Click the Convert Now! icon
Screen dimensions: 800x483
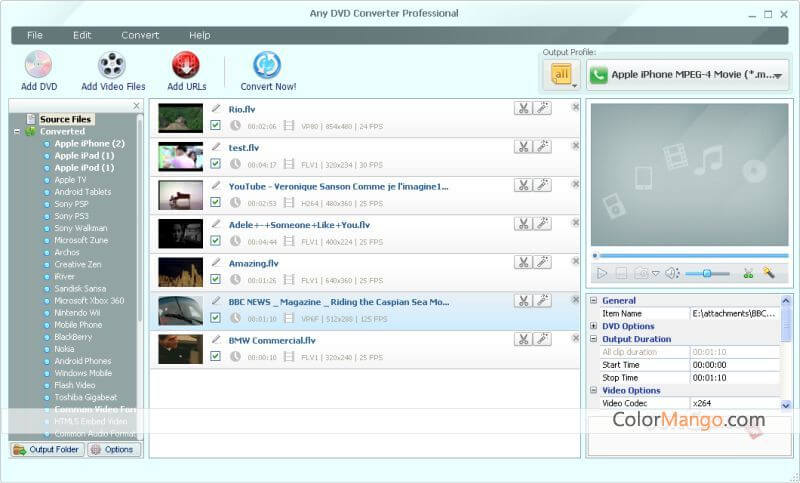267,65
